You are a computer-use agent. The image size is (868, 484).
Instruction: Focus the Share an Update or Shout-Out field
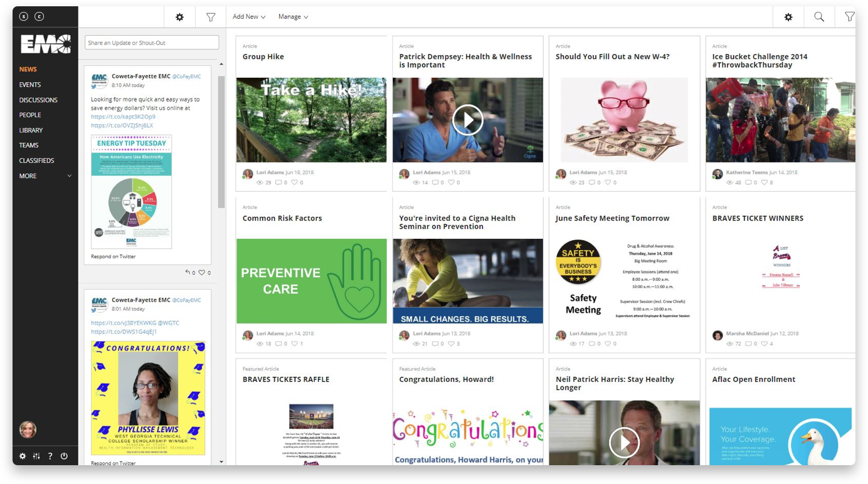(x=152, y=43)
